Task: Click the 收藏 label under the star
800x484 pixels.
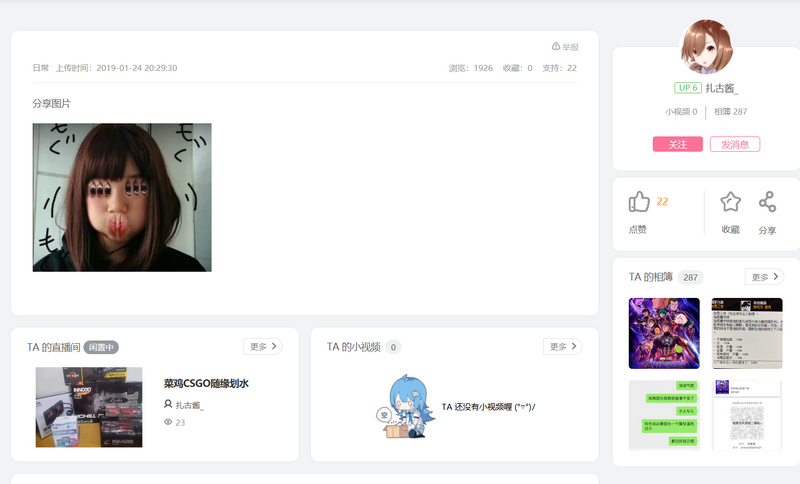Action: pos(731,230)
